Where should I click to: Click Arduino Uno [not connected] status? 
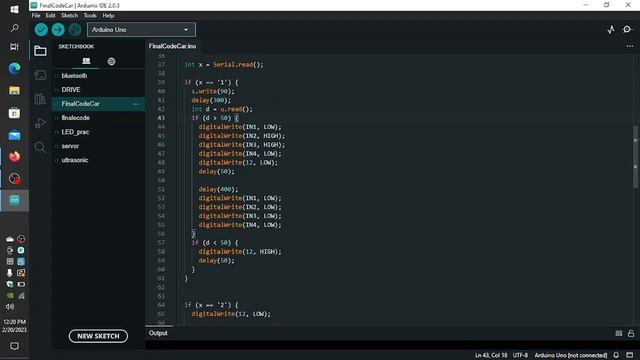pos(571,355)
